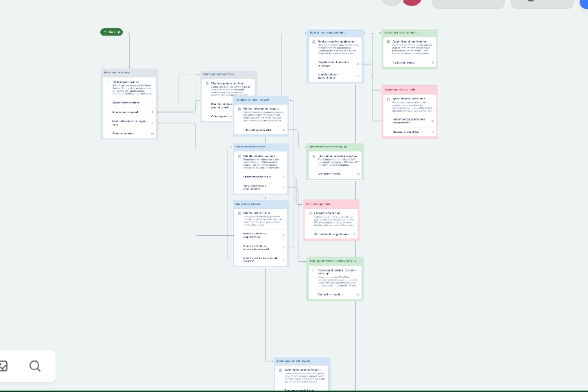Click the red icon in the Escalate urgent care node
The image size is (588, 392).
(310, 213)
